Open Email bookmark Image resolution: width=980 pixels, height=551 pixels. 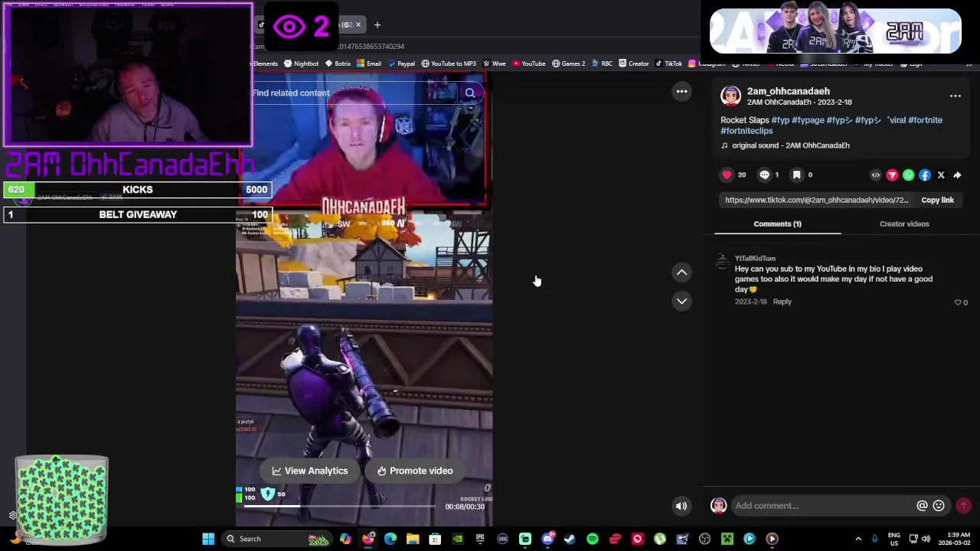tap(369, 64)
